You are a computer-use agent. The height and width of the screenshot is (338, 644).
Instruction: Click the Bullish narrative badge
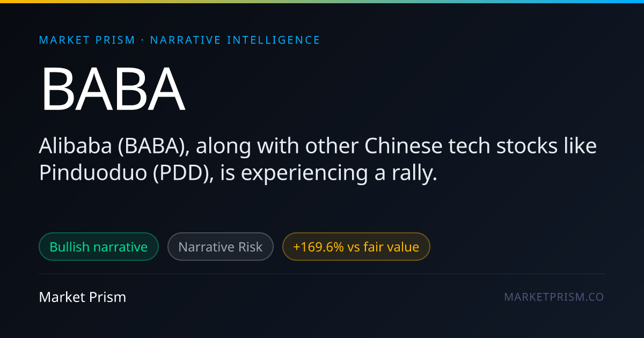click(99, 247)
